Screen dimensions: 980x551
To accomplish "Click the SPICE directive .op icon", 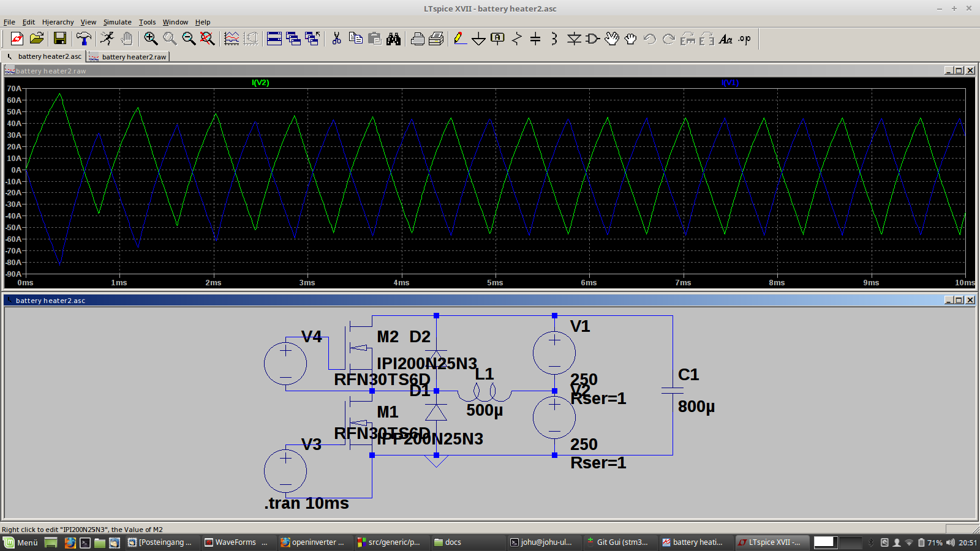I will 744,39.
